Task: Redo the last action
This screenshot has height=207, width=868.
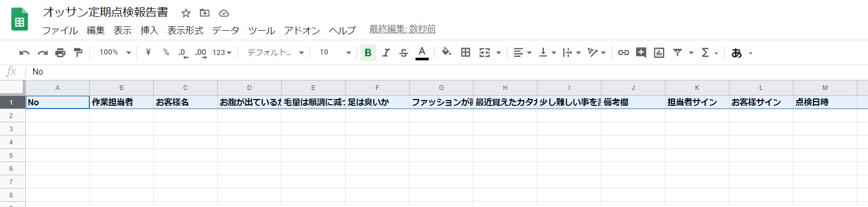Action: click(x=43, y=52)
